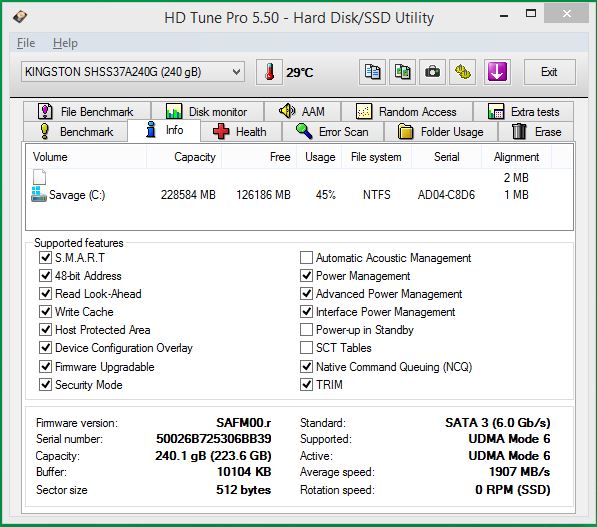The width and height of the screenshot is (597, 527).
Task: Click the 45% usage value
Action: 326,195
